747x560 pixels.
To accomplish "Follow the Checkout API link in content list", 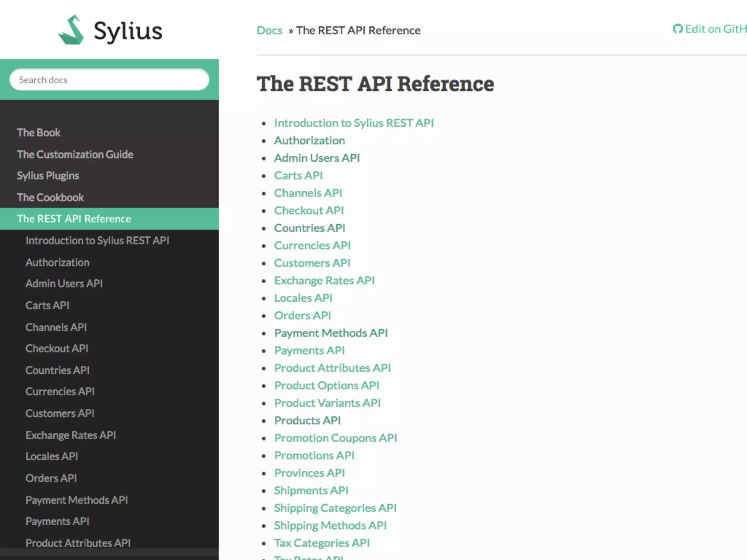I will [309, 211].
